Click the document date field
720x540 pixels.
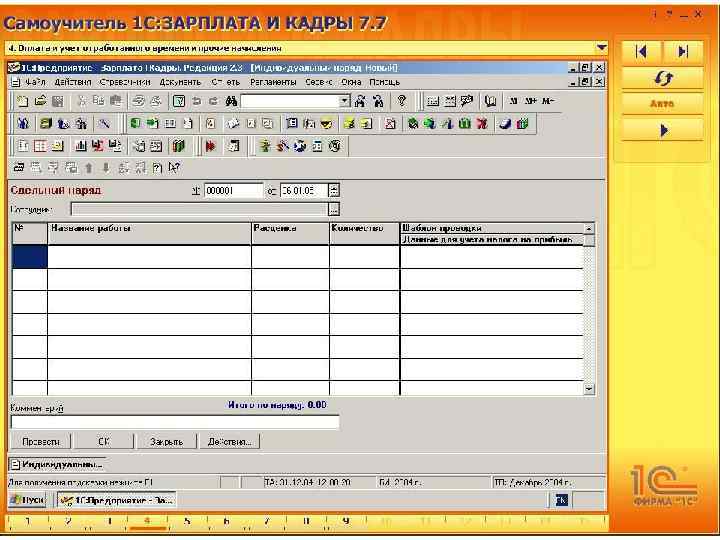point(304,191)
